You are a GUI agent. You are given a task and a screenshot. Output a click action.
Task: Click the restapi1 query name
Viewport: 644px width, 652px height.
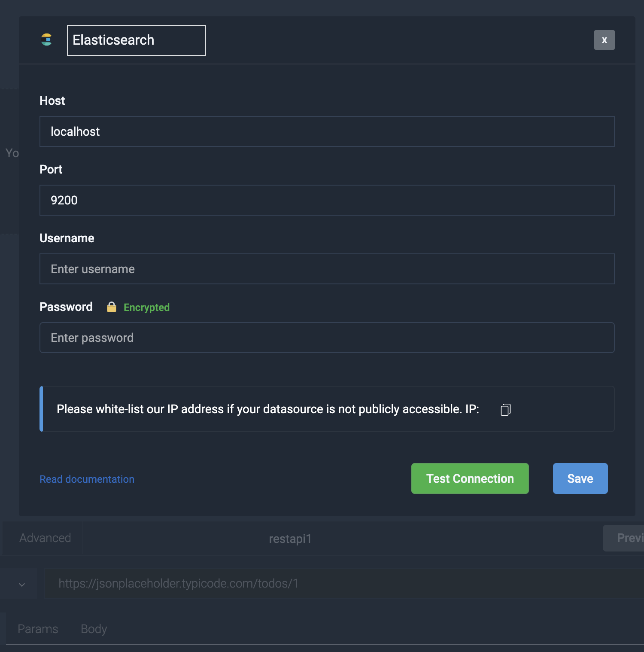pos(290,539)
